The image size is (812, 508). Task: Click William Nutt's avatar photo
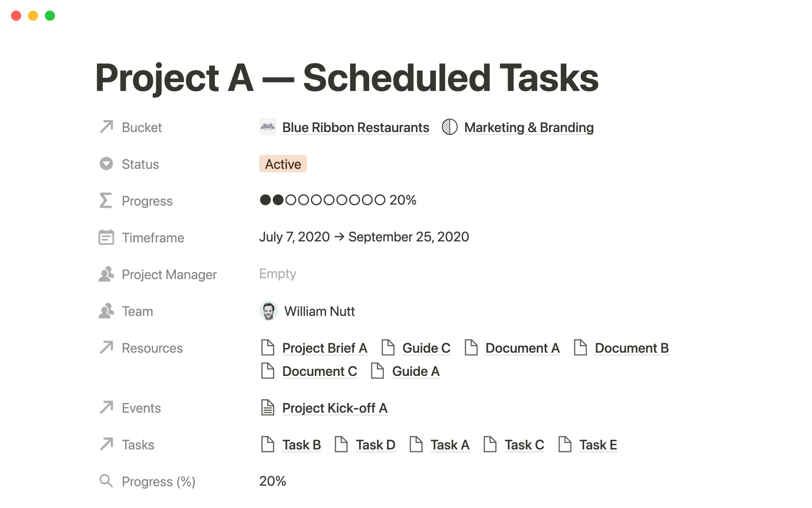(x=268, y=311)
